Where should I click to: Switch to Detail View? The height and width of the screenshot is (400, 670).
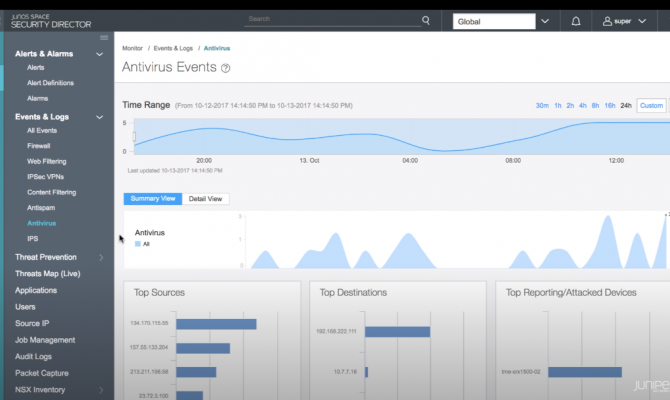coord(207,199)
